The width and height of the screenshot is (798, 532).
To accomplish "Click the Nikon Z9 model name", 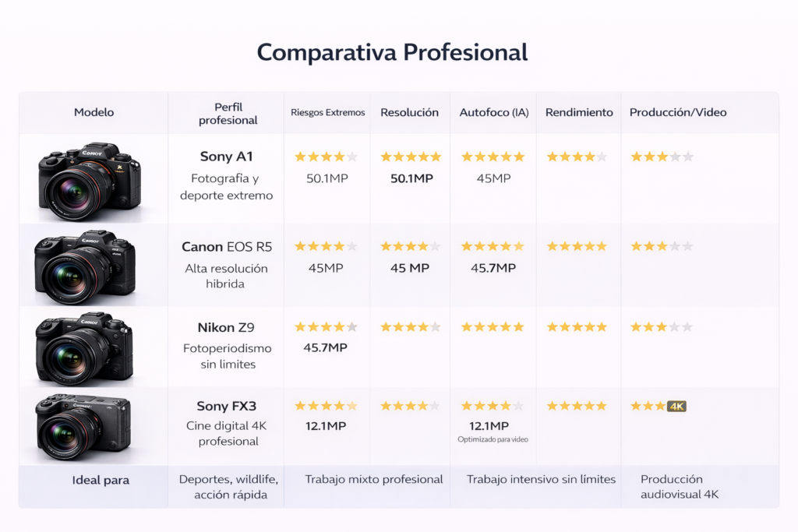I will point(227,327).
